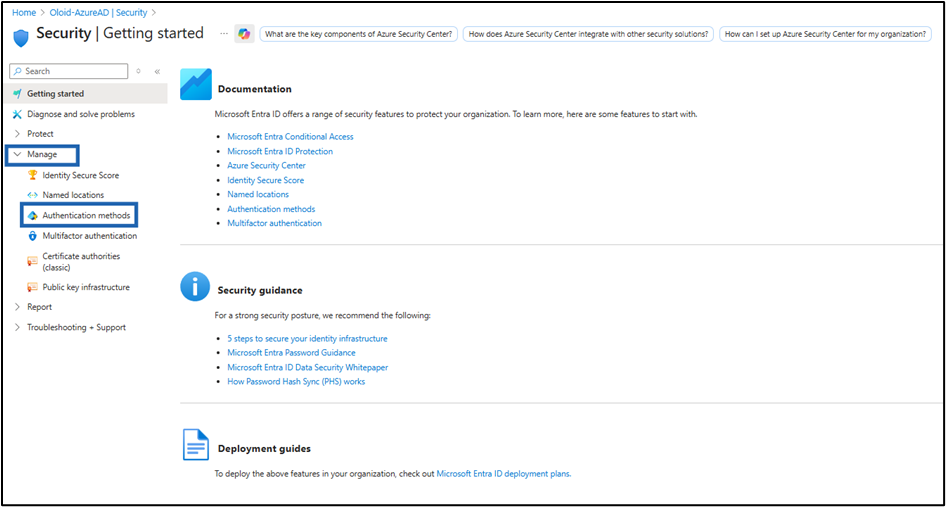The width and height of the screenshot is (946, 507).
Task: Open Entra ID Data Security Whitepaper link
Action: [308, 367]
